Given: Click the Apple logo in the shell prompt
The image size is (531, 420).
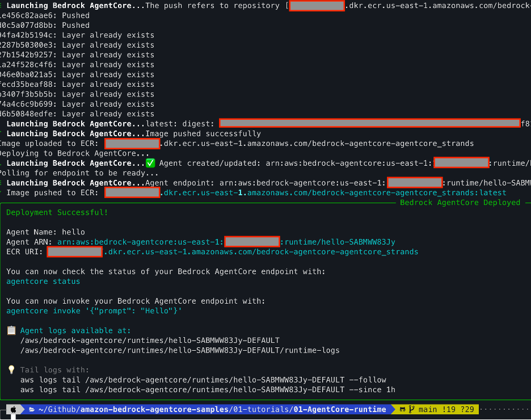Looking at the screenshot, I should (13, 410).
